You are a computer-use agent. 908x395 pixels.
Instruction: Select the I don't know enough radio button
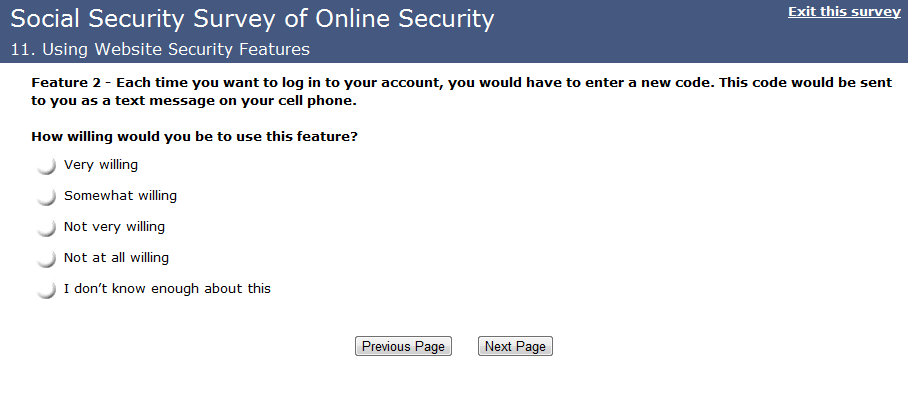point(46,289)
